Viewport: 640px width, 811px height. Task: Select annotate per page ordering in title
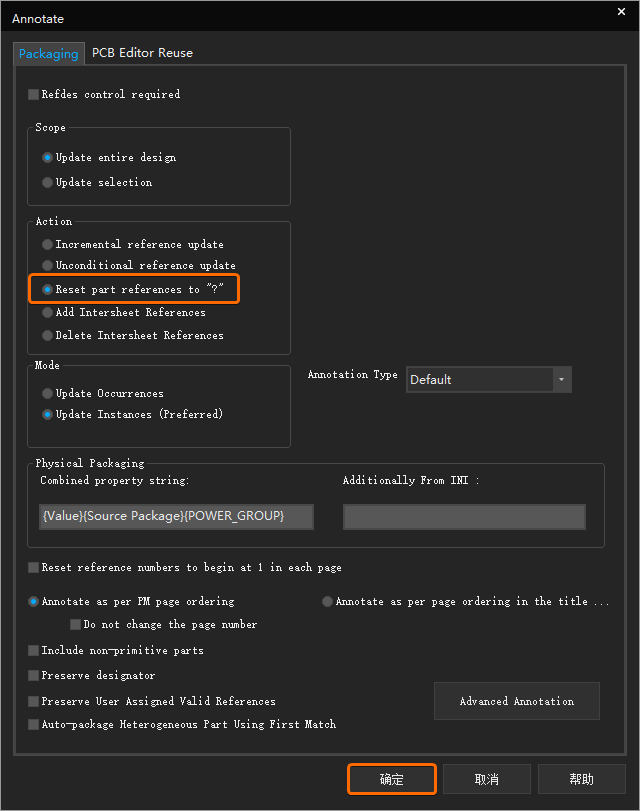point(328,602)
